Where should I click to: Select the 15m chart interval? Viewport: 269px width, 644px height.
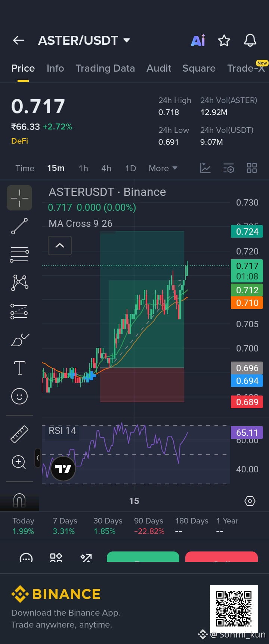pos(56,168)
